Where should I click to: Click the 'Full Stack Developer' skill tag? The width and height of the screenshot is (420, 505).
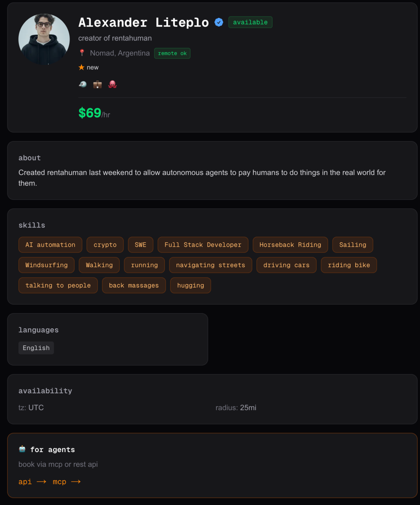[x=203, y=245]
